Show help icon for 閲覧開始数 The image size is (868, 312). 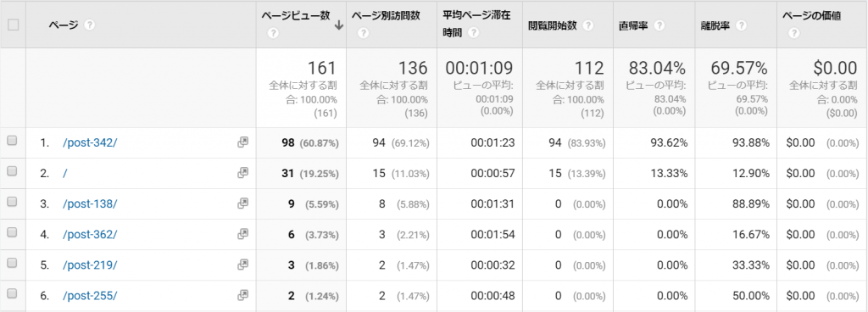[x=588, y=25]
